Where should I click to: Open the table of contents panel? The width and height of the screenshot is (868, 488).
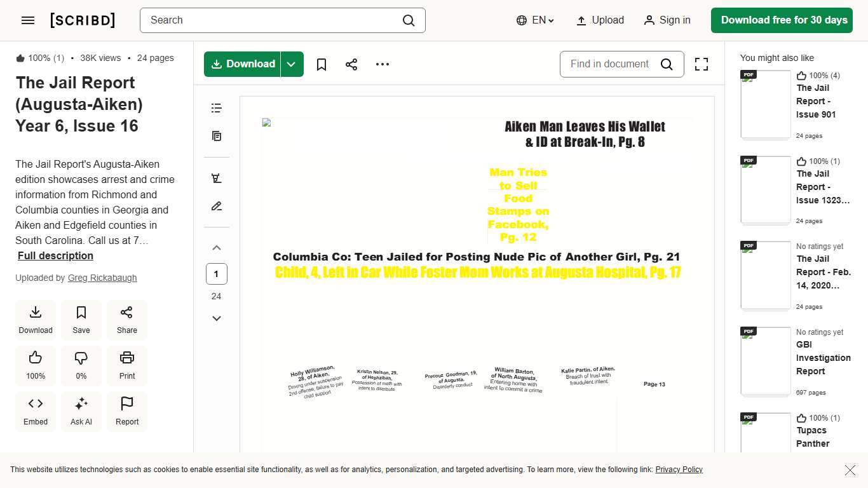[x=216, y=108]
